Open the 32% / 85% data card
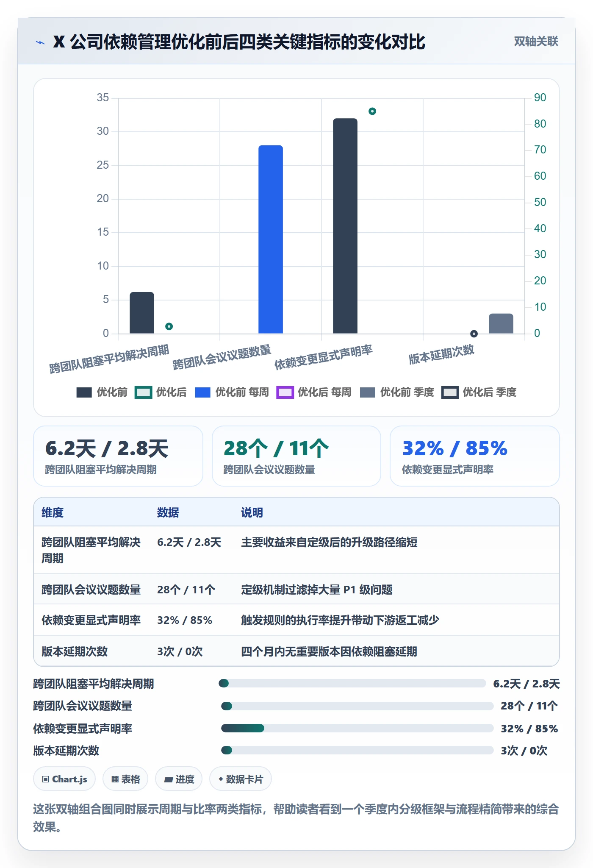 click(475, 456)
